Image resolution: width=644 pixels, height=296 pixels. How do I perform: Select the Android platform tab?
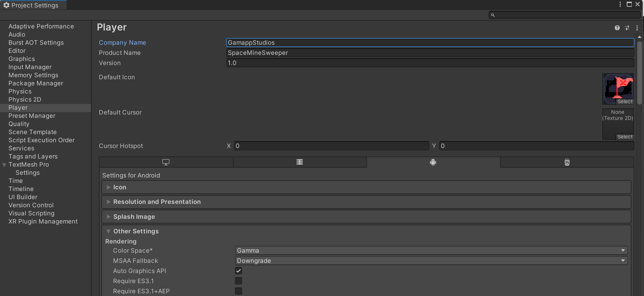click(433, 162)
